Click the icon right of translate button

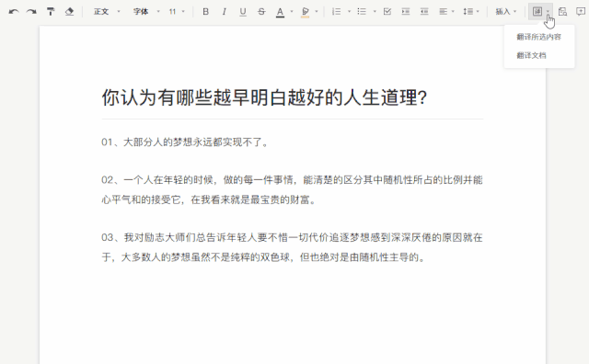[562, 12]
